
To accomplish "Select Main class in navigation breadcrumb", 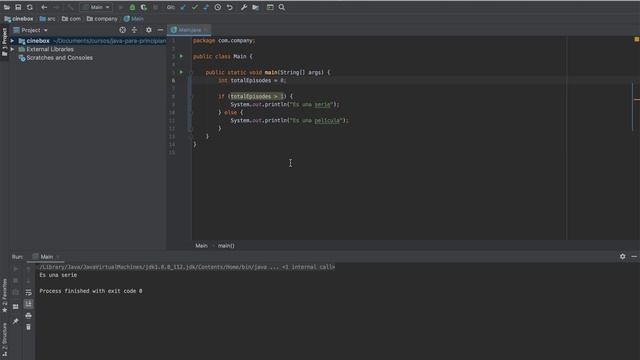I will (x=133, y=19).
